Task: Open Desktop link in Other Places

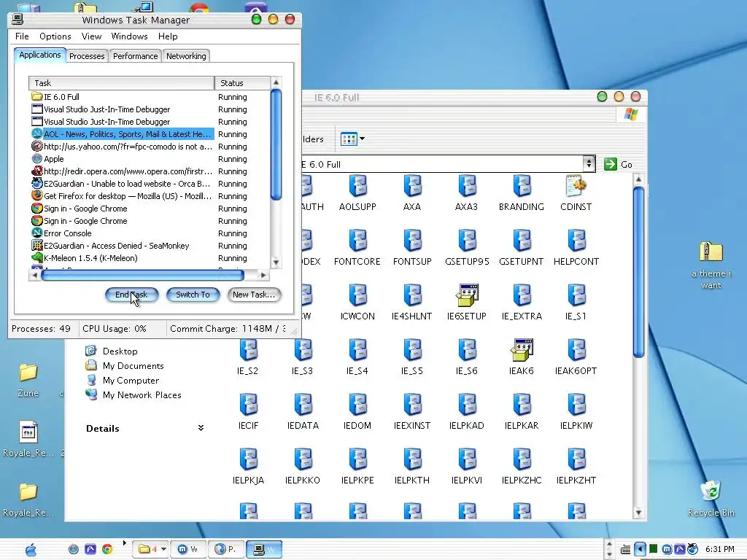Action: [120, 351]
